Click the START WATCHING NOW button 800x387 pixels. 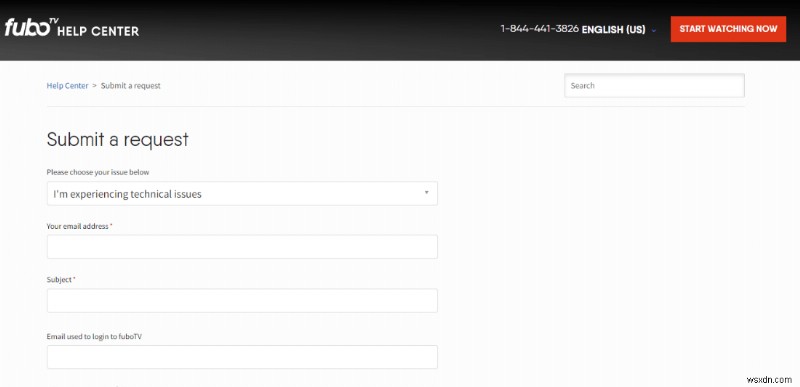728,29
